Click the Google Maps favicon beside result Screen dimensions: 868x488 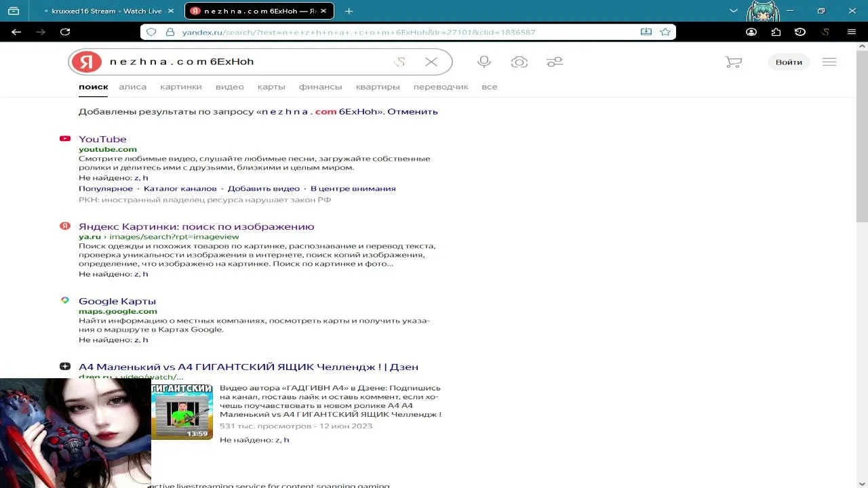coord(65,300)
